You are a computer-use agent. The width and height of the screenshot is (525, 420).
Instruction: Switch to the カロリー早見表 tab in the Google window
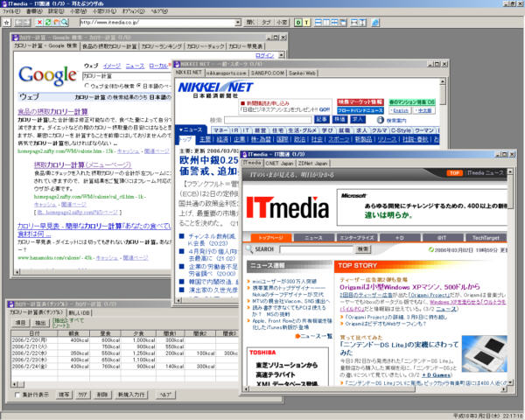click(245, 46)
